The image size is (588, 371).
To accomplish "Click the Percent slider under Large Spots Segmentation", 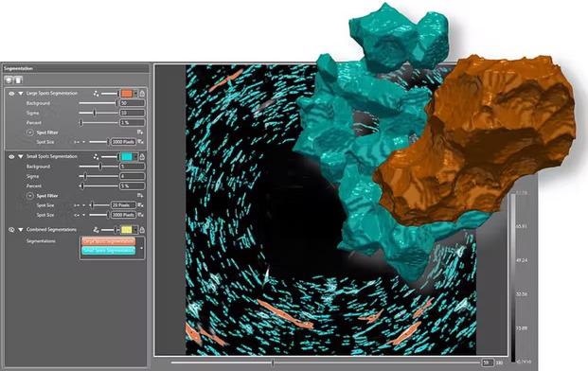I will (98, 122).
